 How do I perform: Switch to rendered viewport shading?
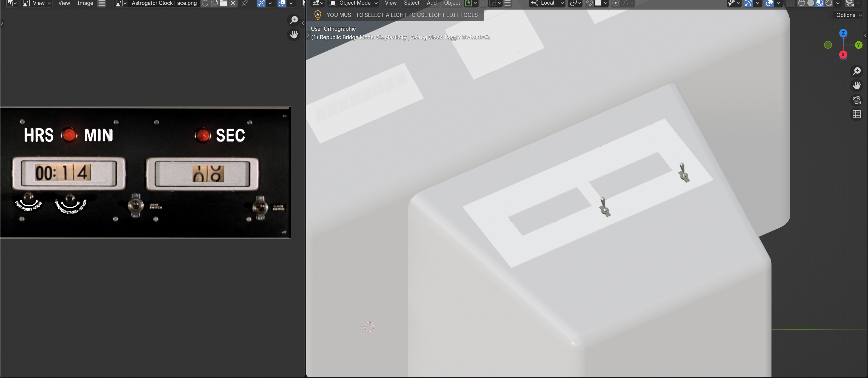[829, 3]
